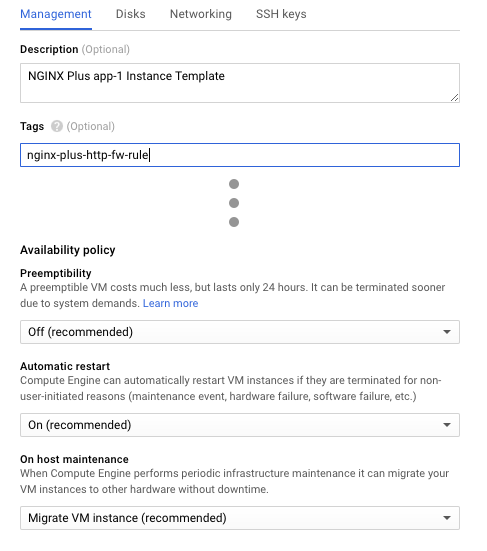Screen dimensions: 487x551
Task: Focus the Description text area
Action: click(x=240, y=83)
